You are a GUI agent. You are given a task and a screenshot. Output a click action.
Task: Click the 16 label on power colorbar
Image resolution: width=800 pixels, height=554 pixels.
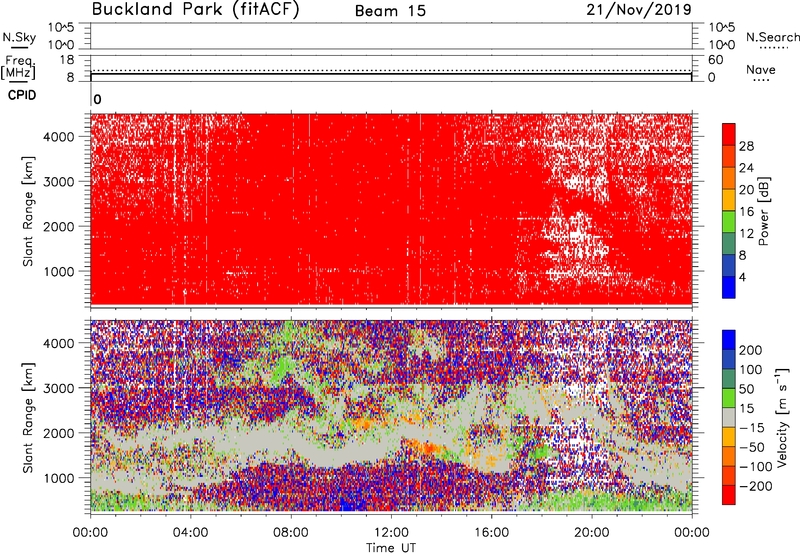[x=746, y=212]
